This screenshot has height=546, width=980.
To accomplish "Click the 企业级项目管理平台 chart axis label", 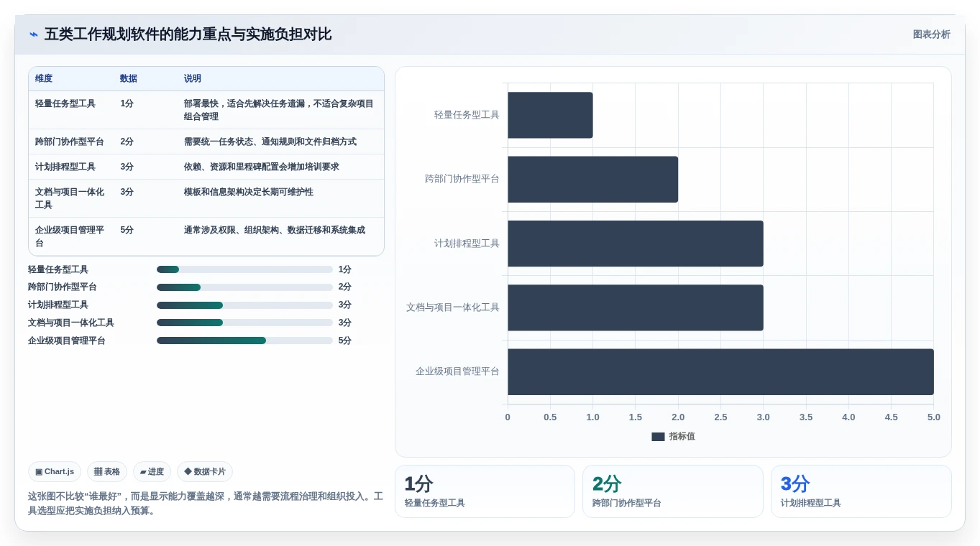I will (457, 371).
